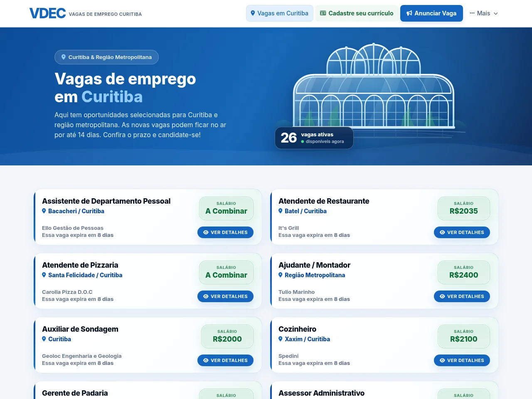Click the location pin in the Auxiliar de Sondagem card
Image resolution: width=532 pixels, height=399 pixels.
pos(44,339)
